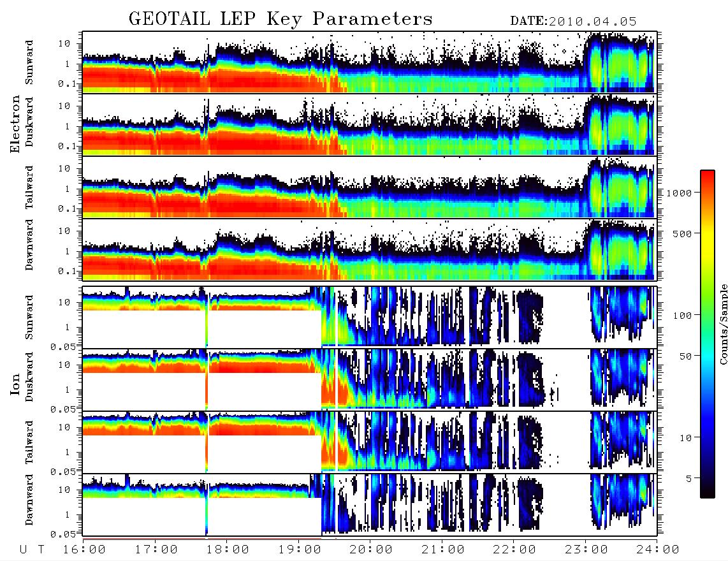Click the Ion Tailward spectrogram panel

(x=370, y=442)
